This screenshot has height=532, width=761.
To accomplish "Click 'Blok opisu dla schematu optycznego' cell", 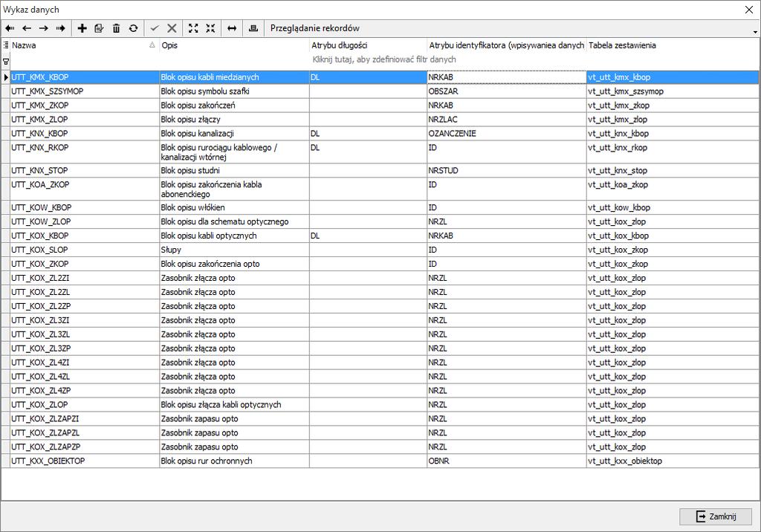I will pos(234,221).
